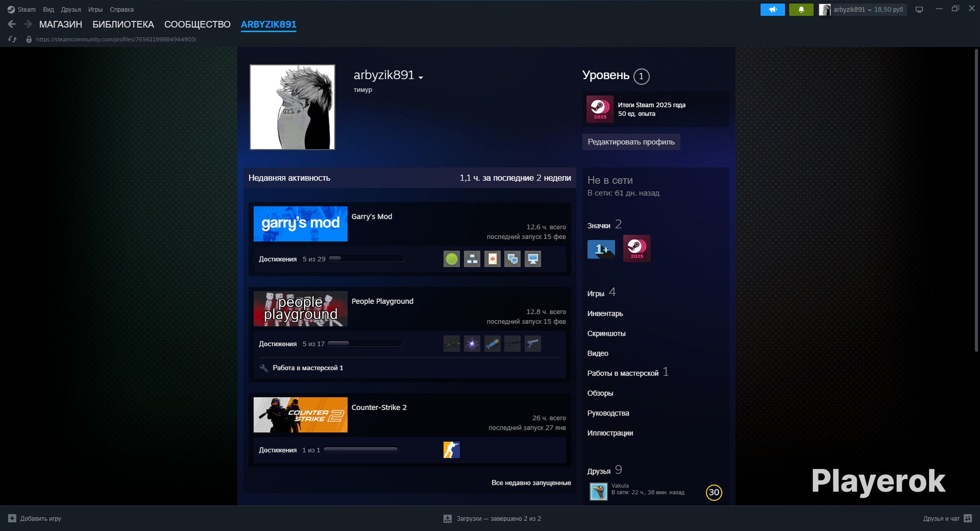This screenshot has height=531, width=980.
Task: Click the lock icon beside the URL
Action: click(x=29, y=39)
